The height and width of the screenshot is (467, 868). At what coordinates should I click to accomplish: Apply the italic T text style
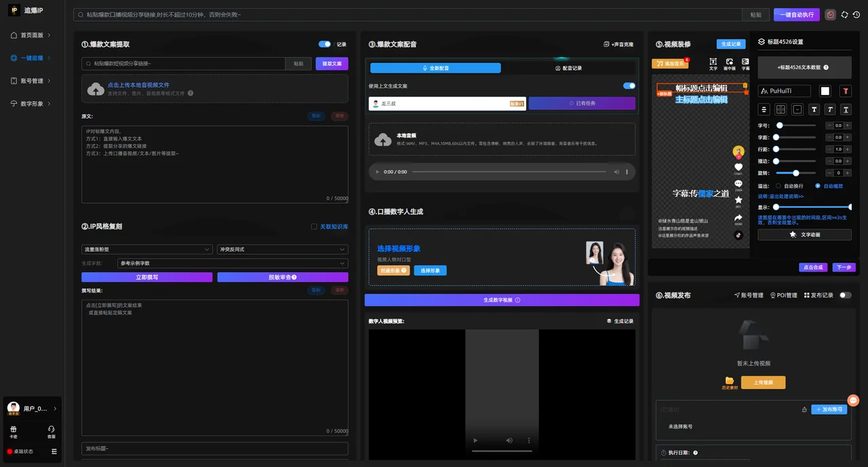pyautogui.click(x=830, y=109)
